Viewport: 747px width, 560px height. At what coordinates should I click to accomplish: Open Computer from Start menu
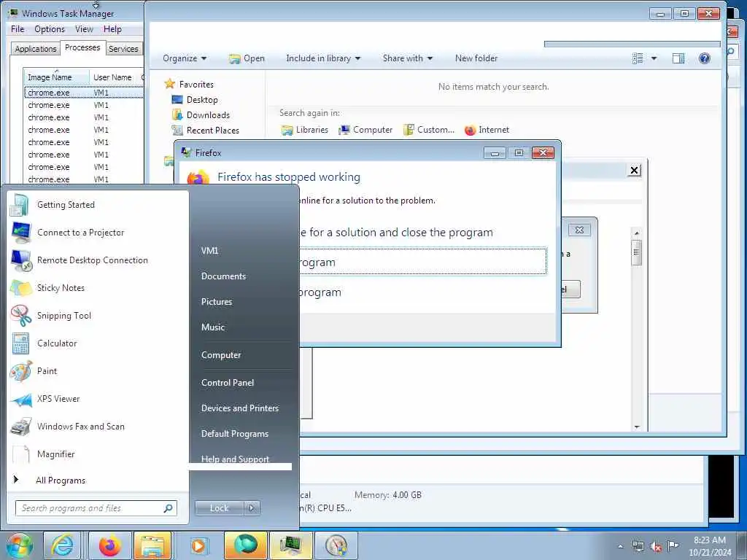click(x=221, y=355)
